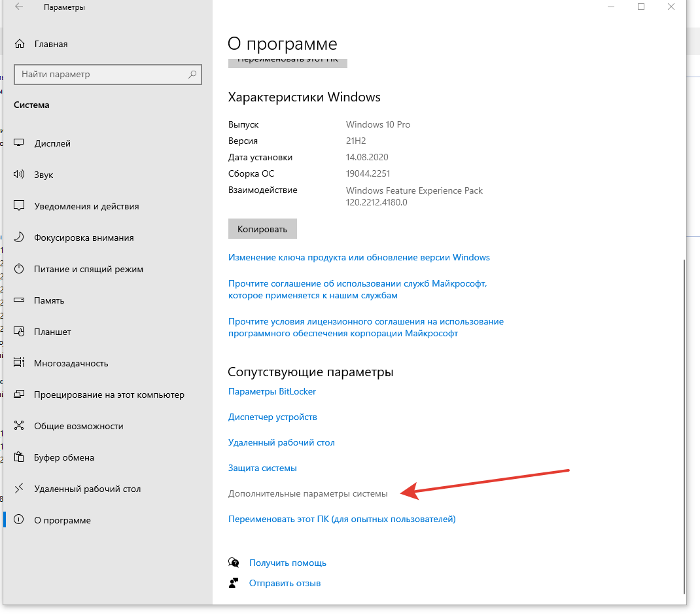700x615 pixels.
Task: Go to the Звук section
Action: click(x=44, y=175)
